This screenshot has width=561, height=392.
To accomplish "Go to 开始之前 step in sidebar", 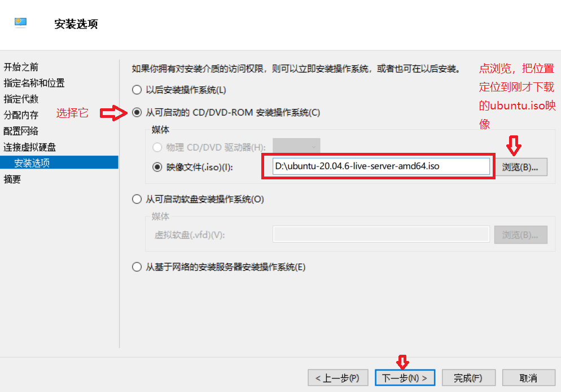I will click(21, 67).
